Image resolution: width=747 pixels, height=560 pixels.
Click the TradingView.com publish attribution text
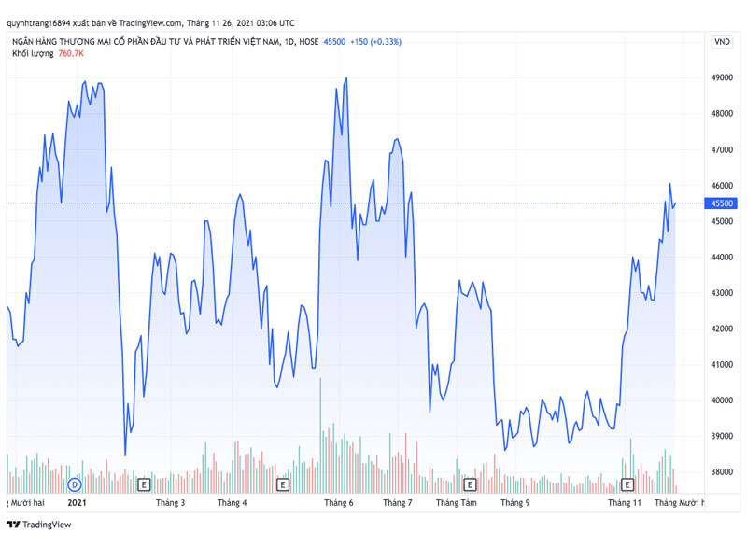click(150, 22)
